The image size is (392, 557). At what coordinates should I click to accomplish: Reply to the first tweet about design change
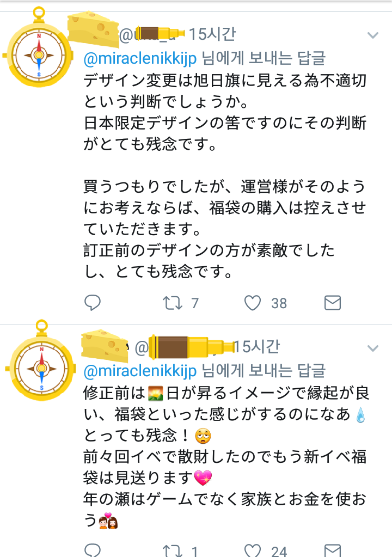point(93,303)
